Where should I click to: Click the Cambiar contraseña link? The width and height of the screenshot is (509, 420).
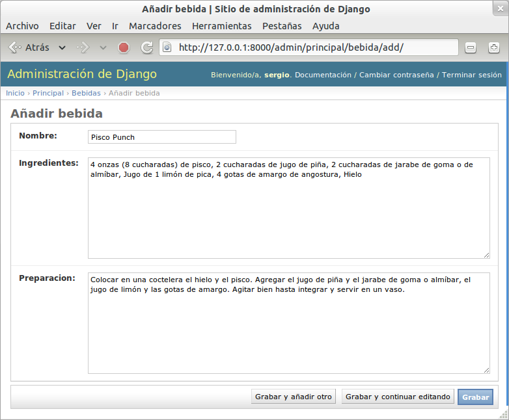tap(396, 75)
